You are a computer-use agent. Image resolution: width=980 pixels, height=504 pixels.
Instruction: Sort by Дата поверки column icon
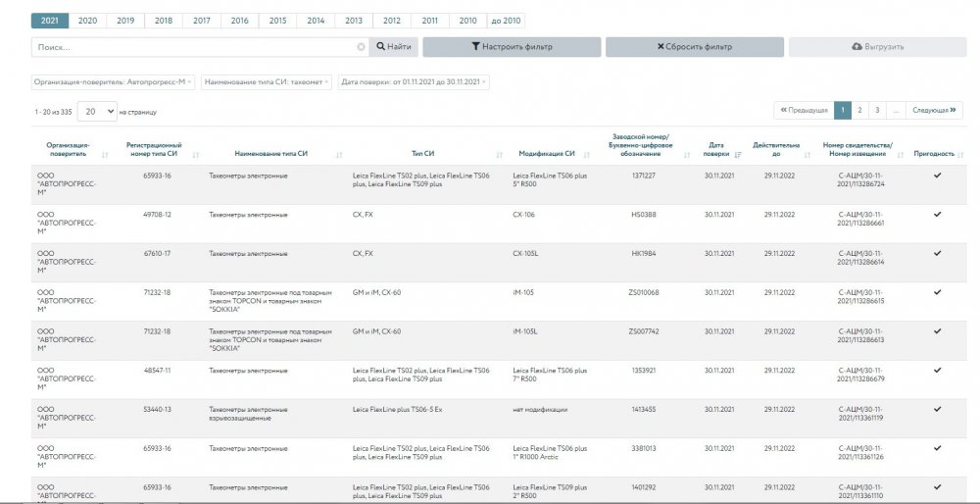pyautogui.click(x=738, y=155)
